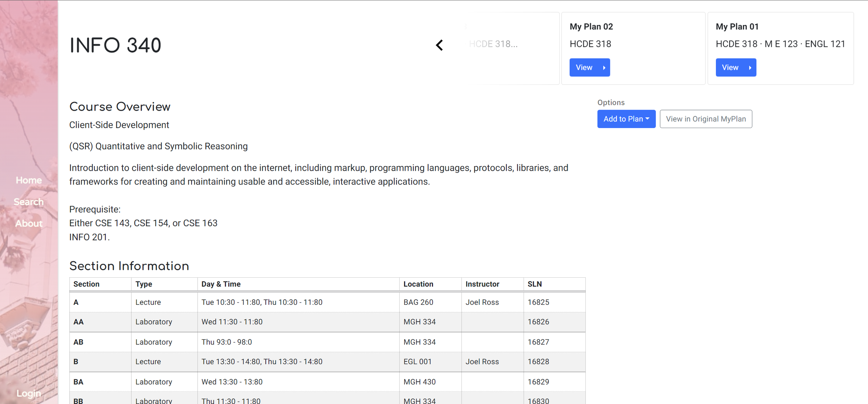Open the Add to Plan dropdown
The image size is (868, 404).
[626, 119]
